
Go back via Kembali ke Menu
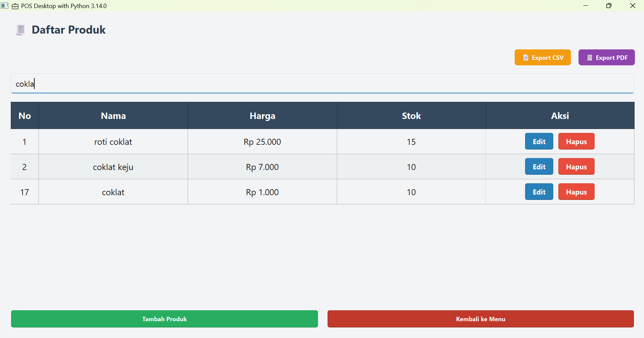[480, 319]
